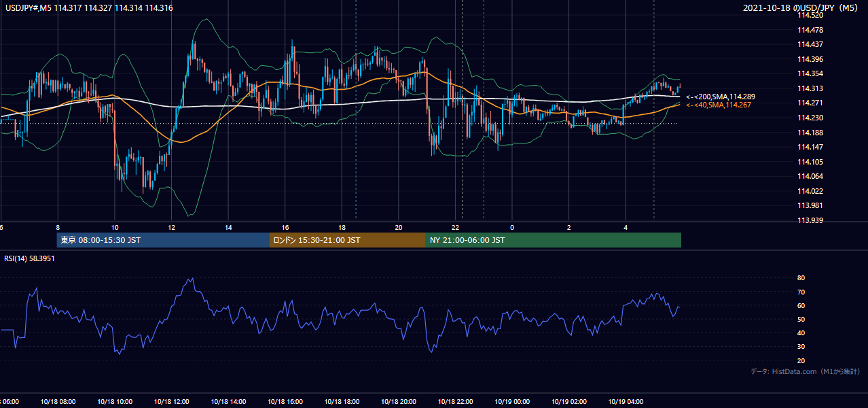Click the 10/18 12:00 date label
The image size is (868, 408).
171,402
